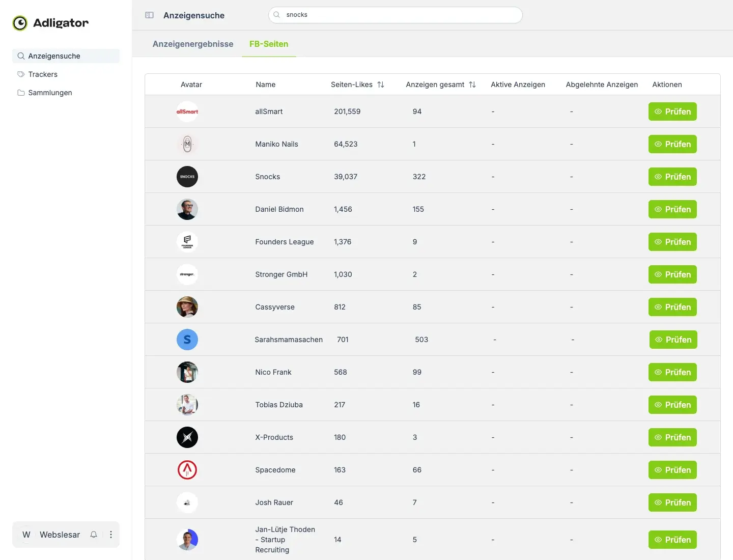Click Daniel Bidmon's avatar photo
The image size is (733, 560).
coord(187,209)
